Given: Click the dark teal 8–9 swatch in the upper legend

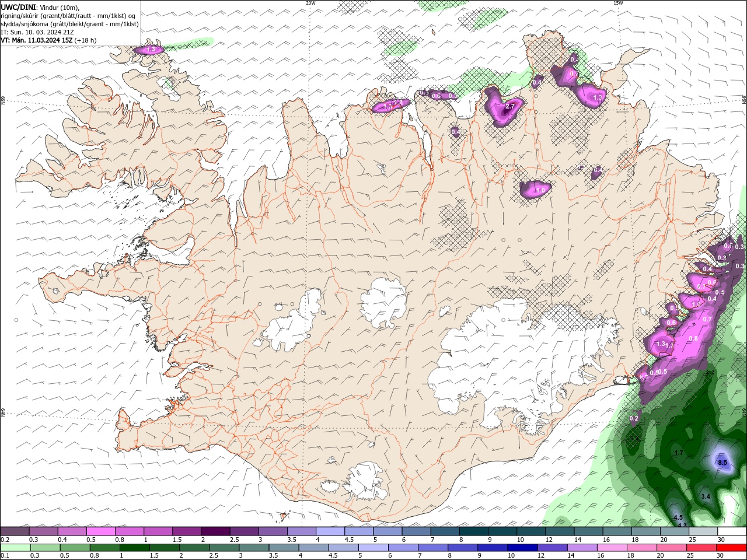Looking at the screenshot, I should pyautogui.click(x=474, y=531).
